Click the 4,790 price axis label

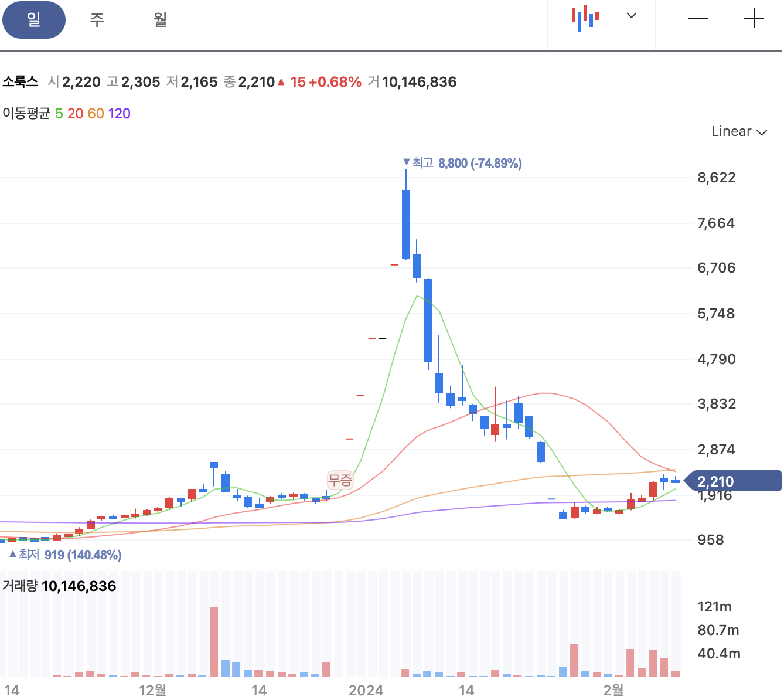click(716, 359)
